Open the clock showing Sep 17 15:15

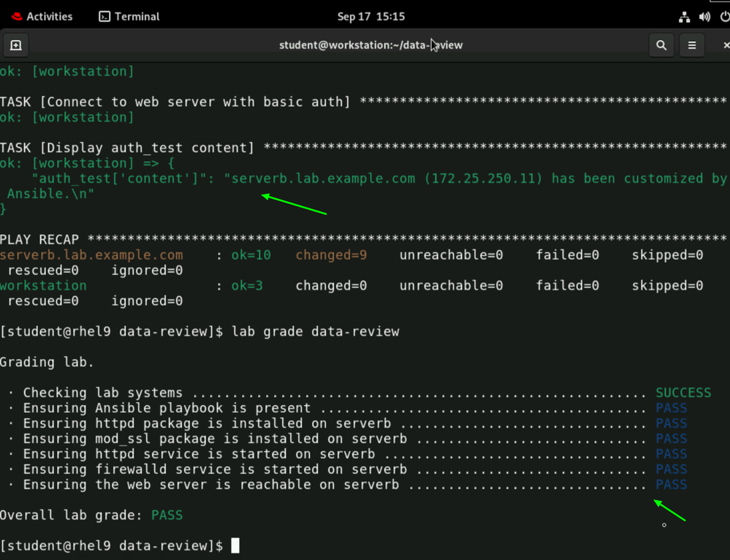pyautogui.click(x=370, y=16)
